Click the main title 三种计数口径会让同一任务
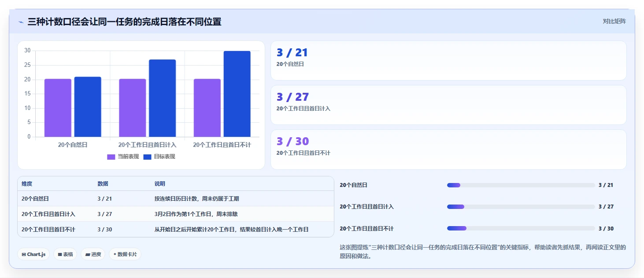Viewport: 644px width, 278px height. (x=124, y=22)
